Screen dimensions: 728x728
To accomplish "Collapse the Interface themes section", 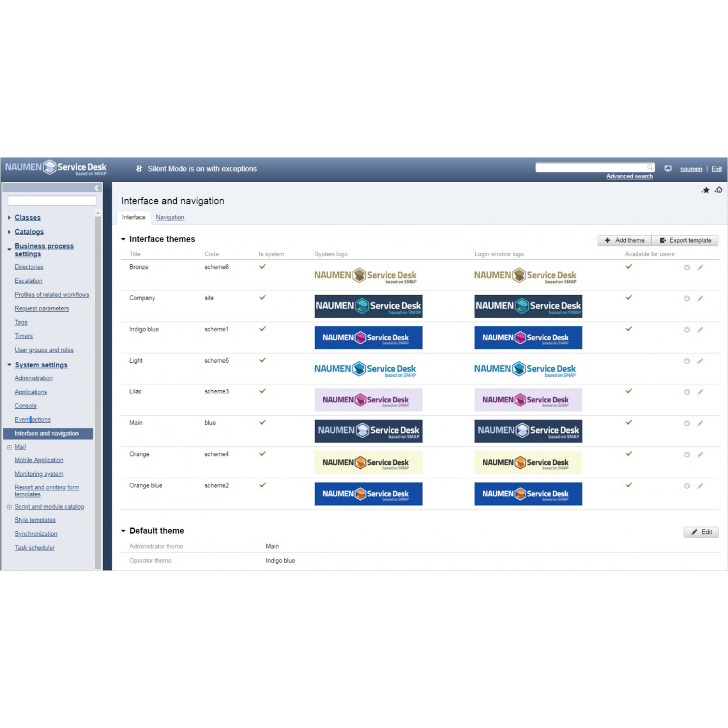I will tap(123, 239).
